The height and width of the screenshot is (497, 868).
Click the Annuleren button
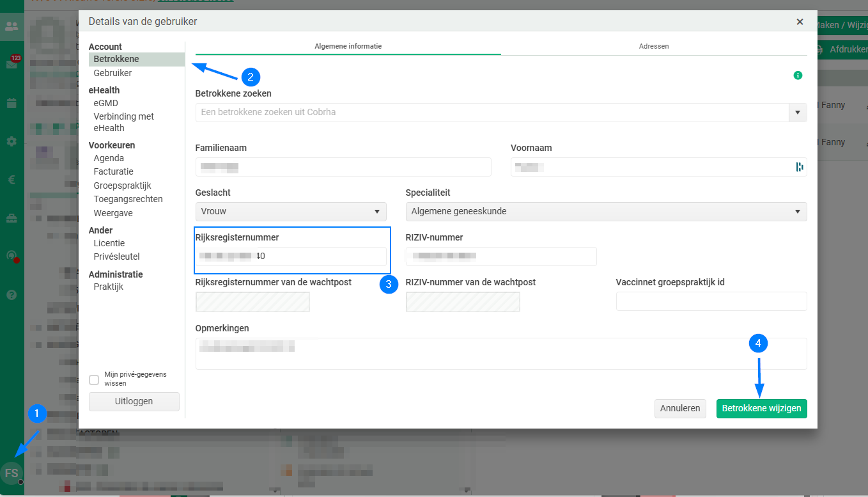(680, 408)
